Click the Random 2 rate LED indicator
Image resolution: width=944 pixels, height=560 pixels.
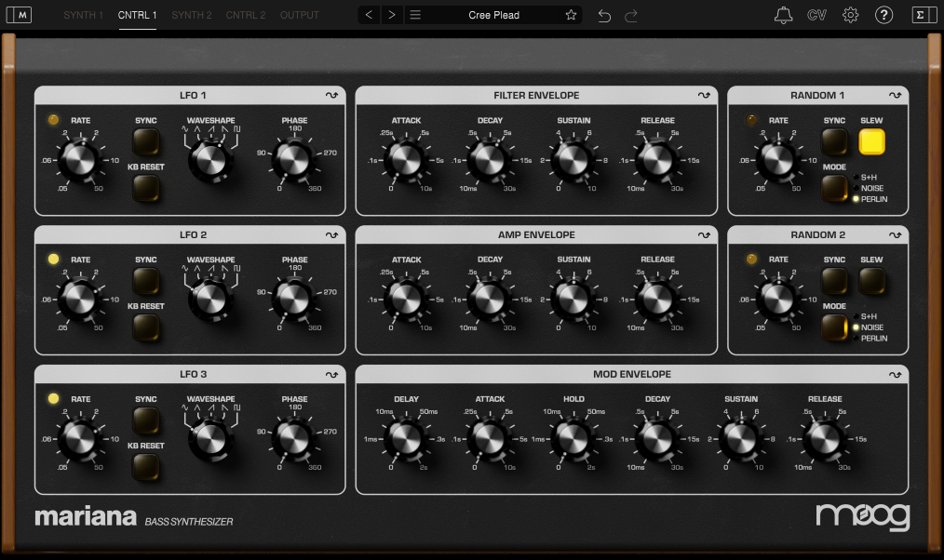(x=751, y=259)
